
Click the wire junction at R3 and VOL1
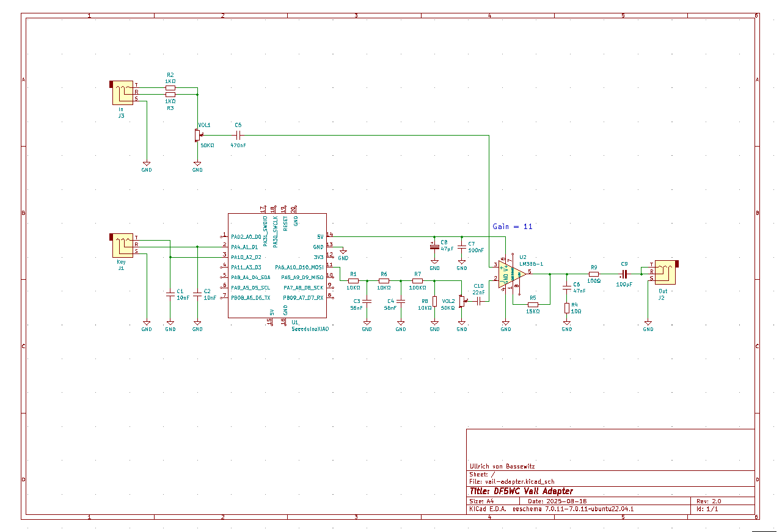point(197,95)
